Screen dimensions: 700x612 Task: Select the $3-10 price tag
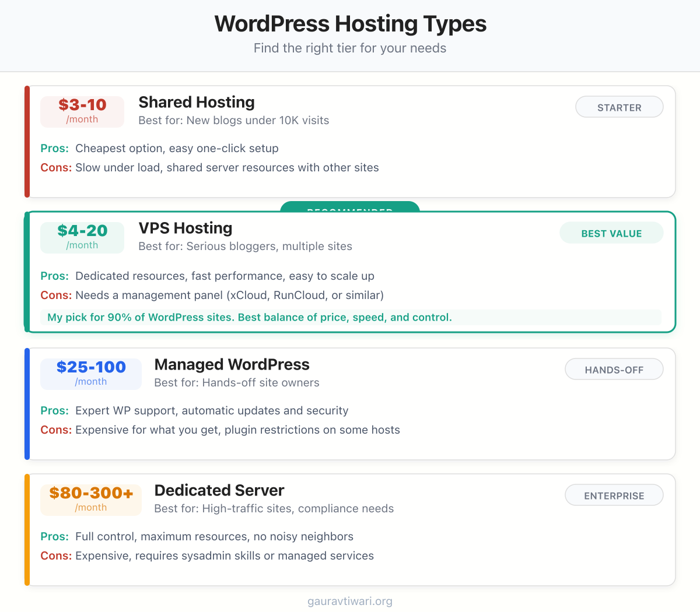pos(82,111)
